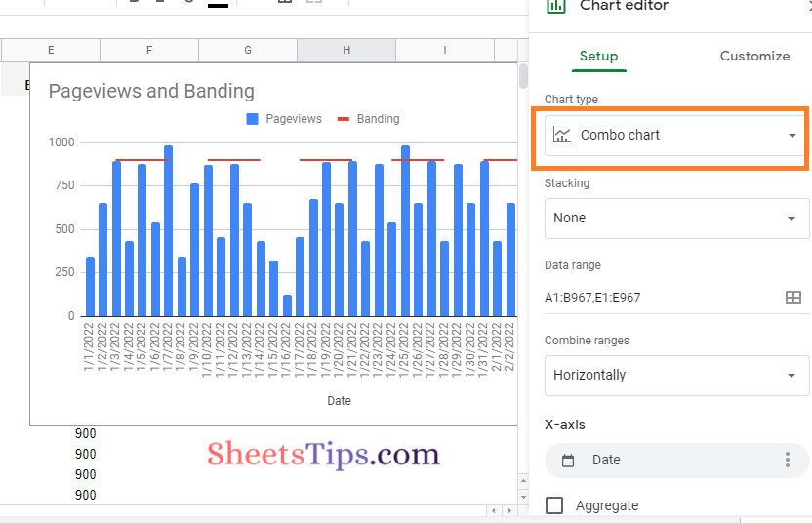
Task: Switch to the Customize tab
Action: coord(754,56)
